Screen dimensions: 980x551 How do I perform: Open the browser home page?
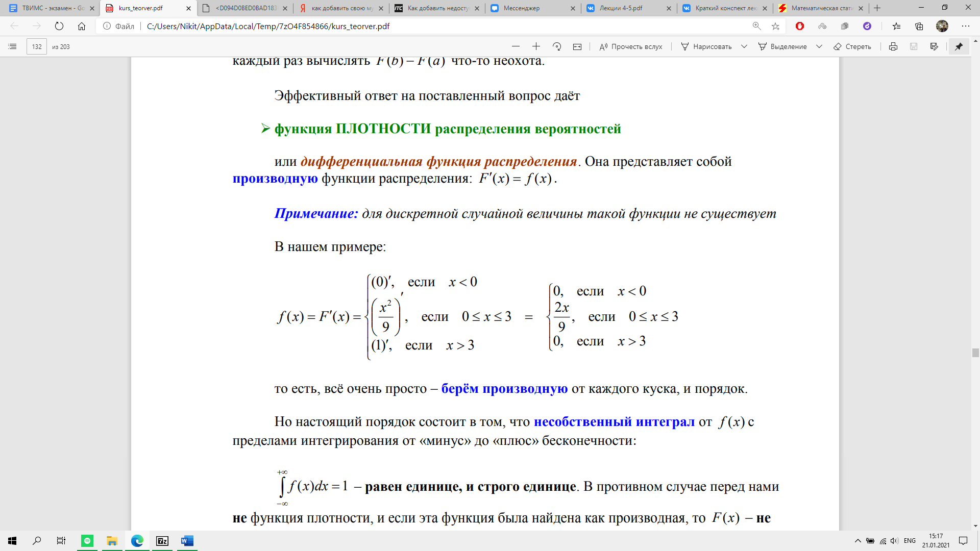tap(82, 26)
